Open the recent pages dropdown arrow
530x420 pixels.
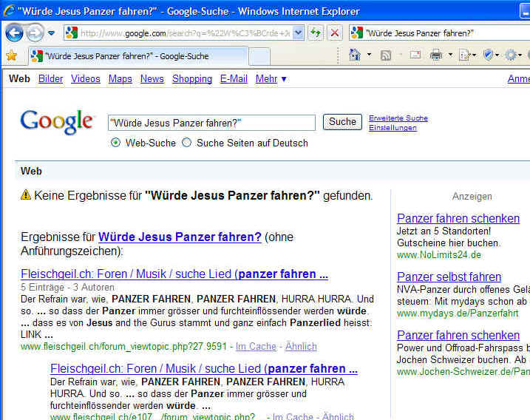[52, 33]
